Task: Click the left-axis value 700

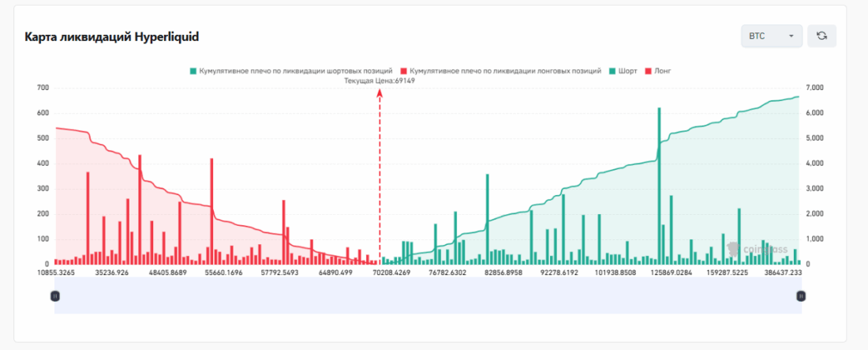Action: 43,88
